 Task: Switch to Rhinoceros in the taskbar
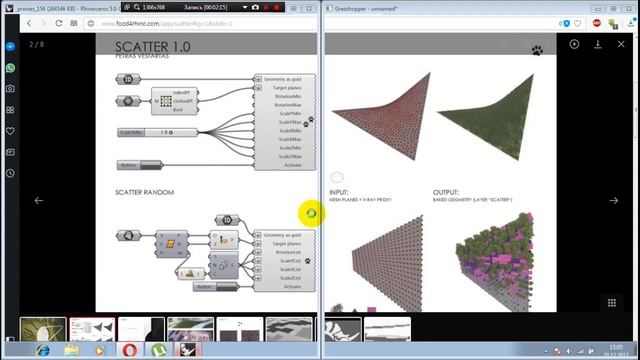coord(188,350)
